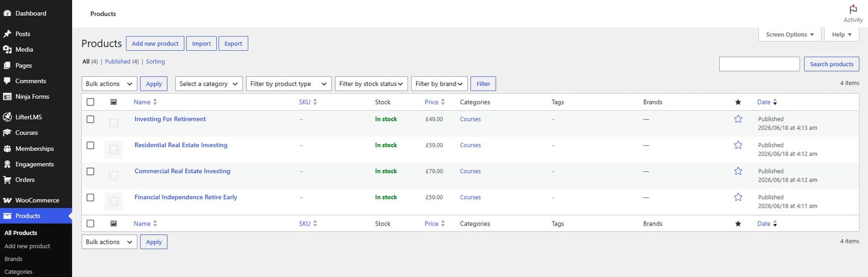Click the Filter button
The width and height of the screenshot is (868, 277).
pos(483,84)
